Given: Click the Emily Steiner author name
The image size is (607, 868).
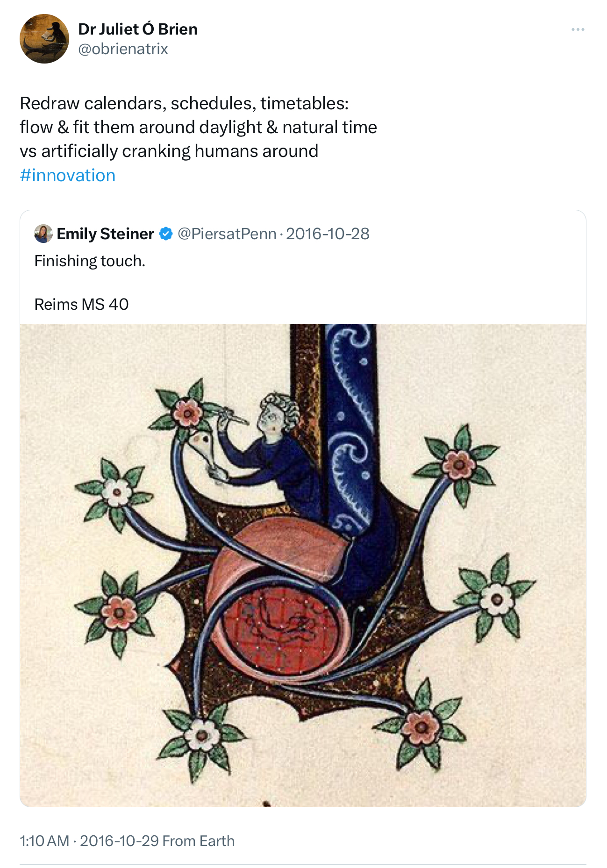Looking at the screenshot, I should [x=105, y=234].
